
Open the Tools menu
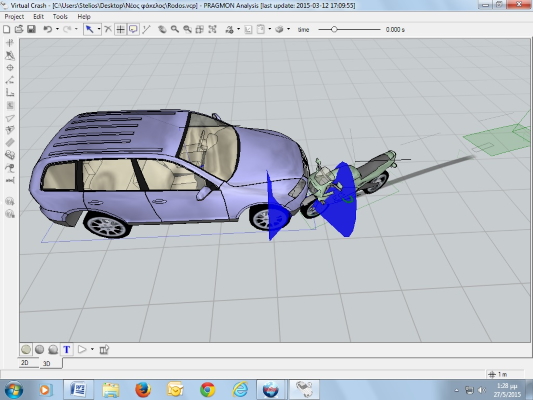coord(60,17)
